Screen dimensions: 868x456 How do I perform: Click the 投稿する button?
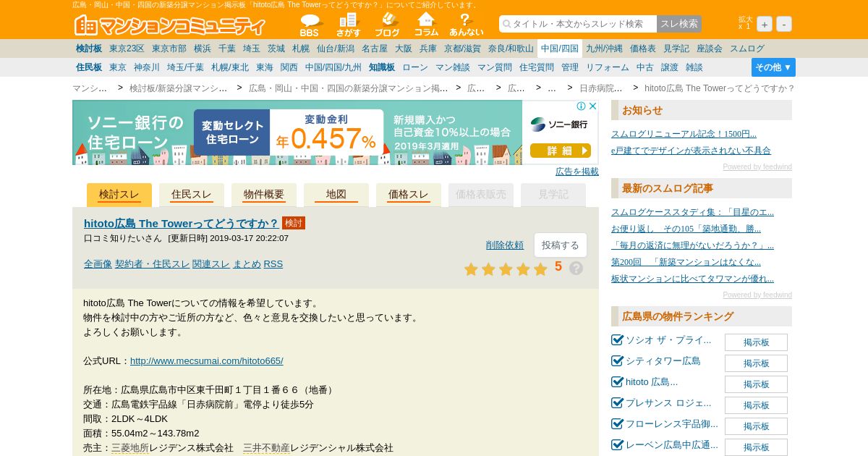(561, 245)
